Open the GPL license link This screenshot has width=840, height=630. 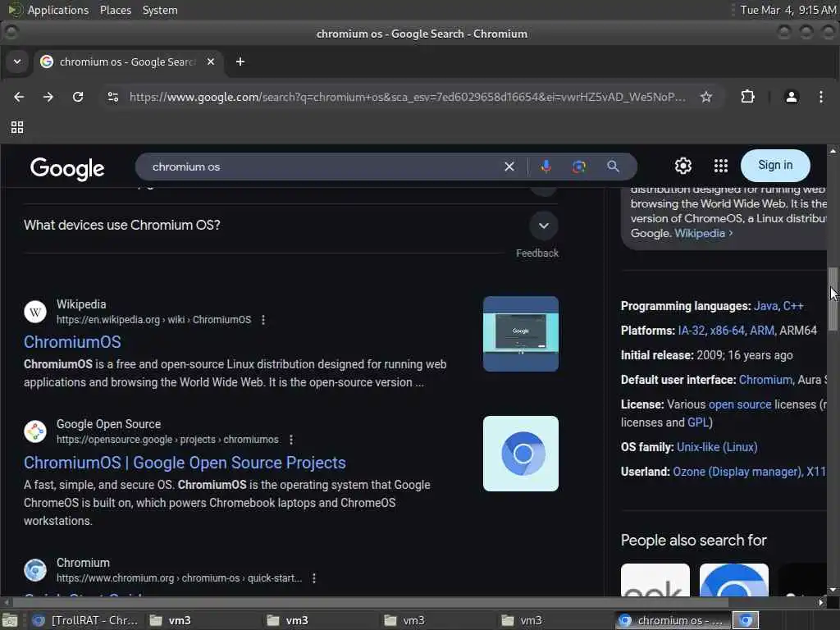(697, 422)
